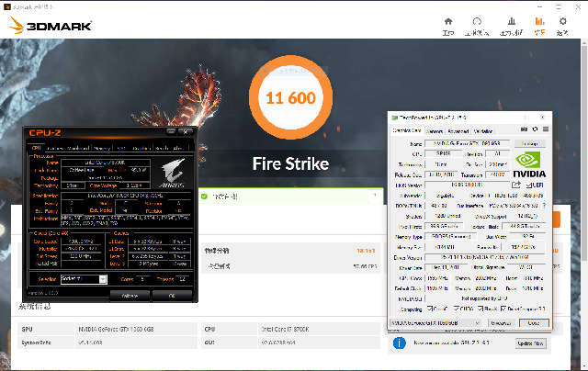588x371 pixels.
Task: Open the 3DMark home page icon
Action: point(448,21)
